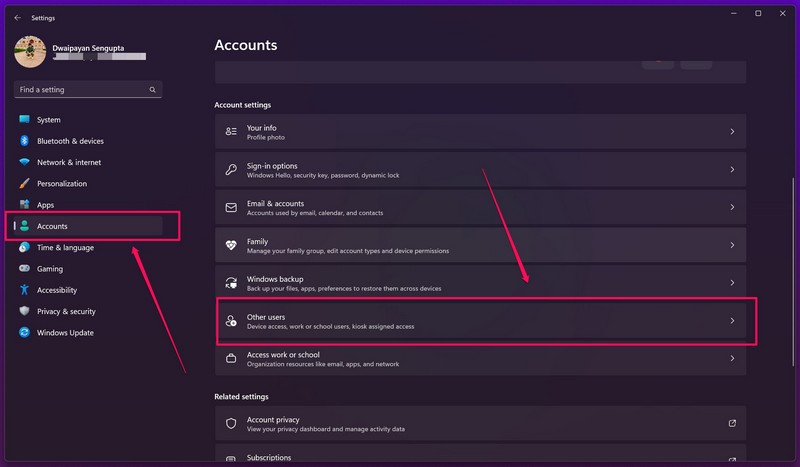Click the user profile picture

pyautogui.click(x=30, y=52)
